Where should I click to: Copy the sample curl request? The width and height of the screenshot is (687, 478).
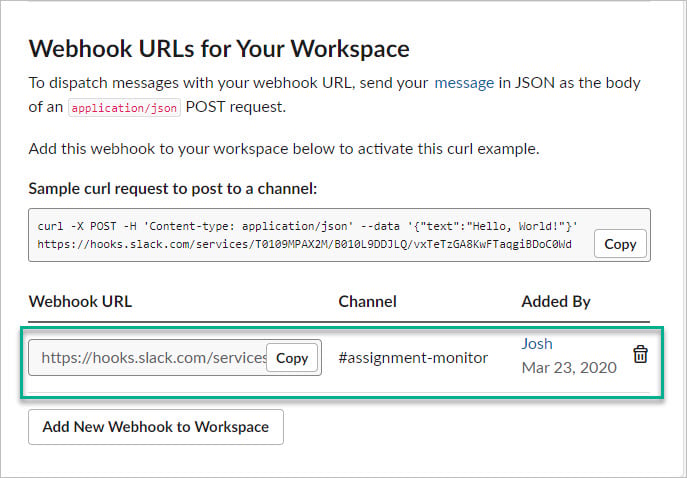620,244
